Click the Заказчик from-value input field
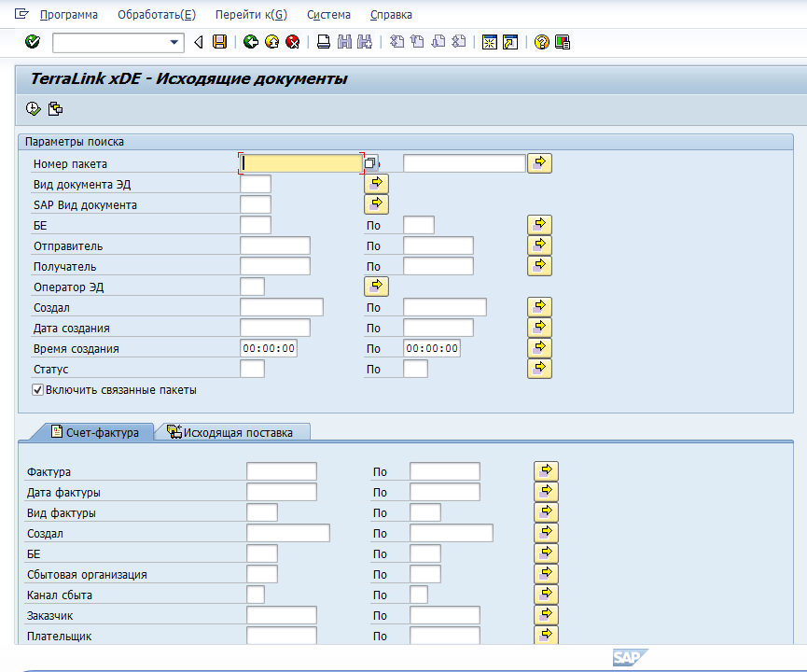The height and width of the screenshot is (672, 807). 282,615
